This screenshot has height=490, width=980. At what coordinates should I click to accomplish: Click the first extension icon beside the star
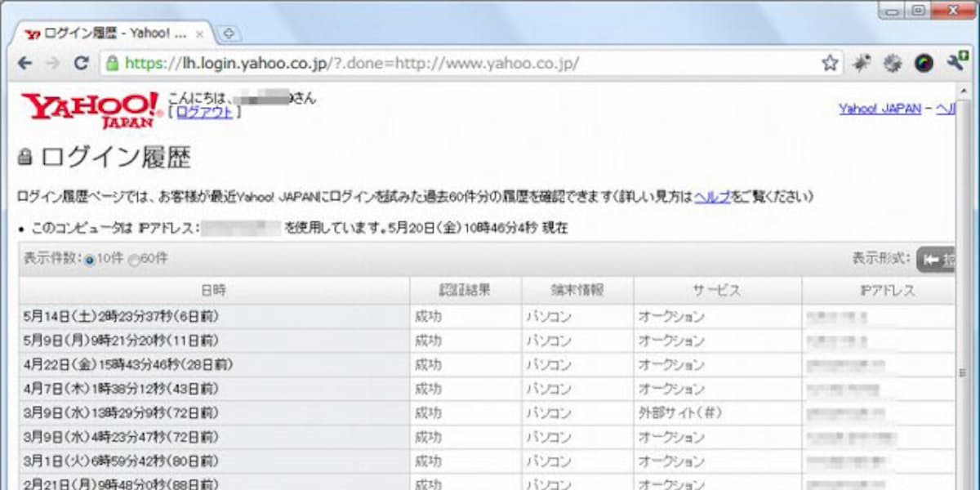coord(862,64)
